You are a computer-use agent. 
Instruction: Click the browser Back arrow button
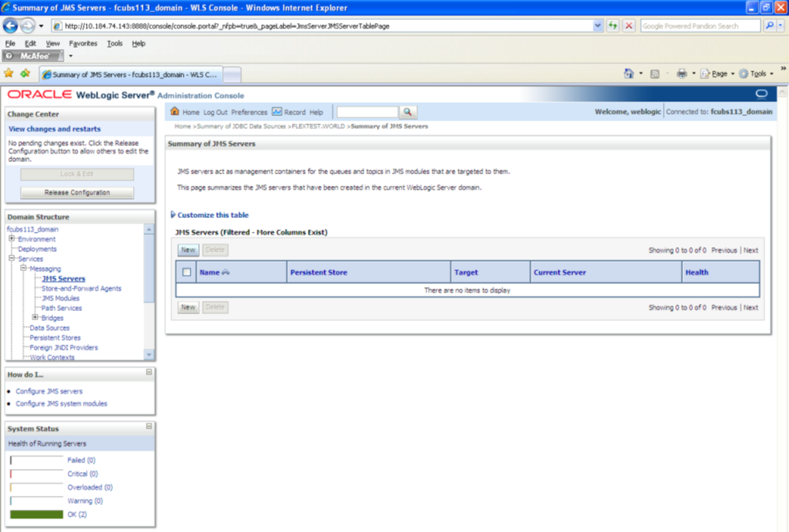tap(11, 25)
